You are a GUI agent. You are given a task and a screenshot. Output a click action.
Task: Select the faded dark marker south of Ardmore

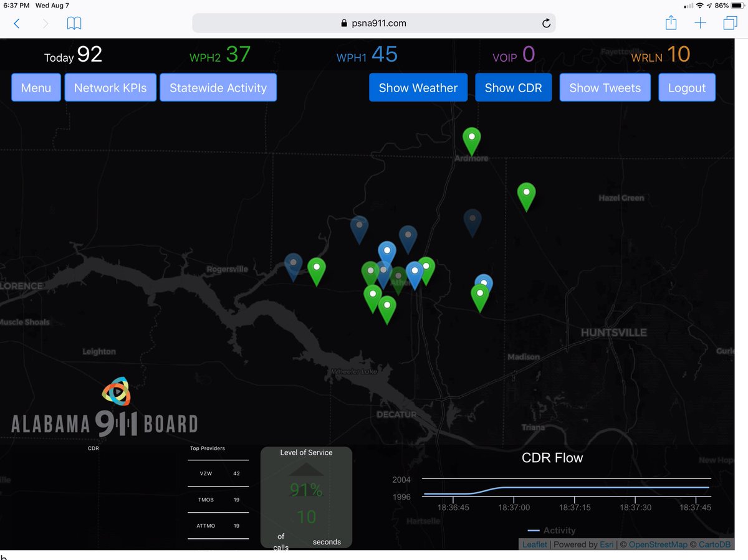tap(472, 223)
